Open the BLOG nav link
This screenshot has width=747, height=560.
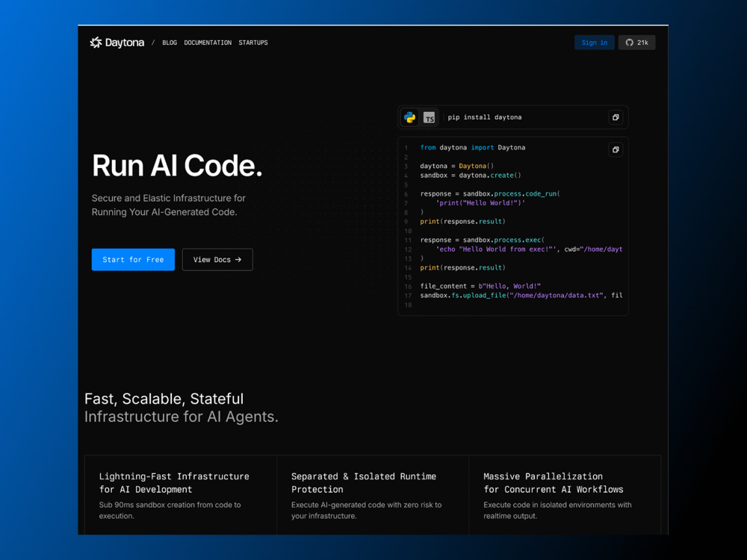pyautogui.click(x=170, y=43)
